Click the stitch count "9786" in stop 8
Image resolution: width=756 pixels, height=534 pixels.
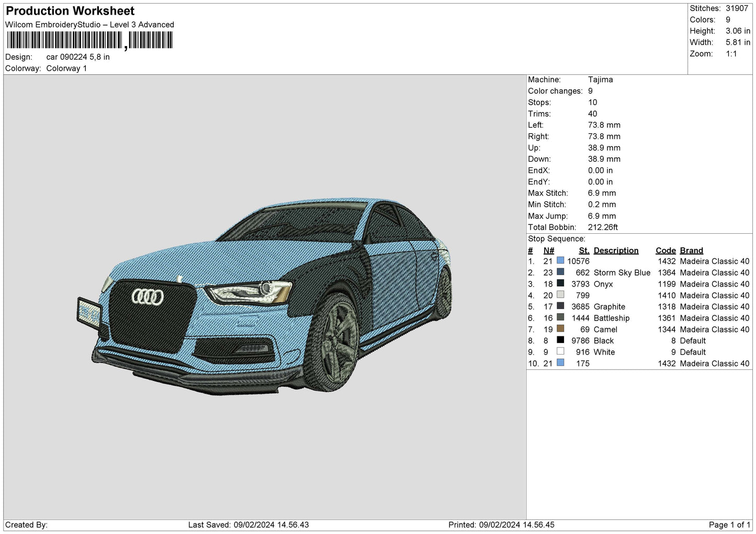tap(580, 341)
